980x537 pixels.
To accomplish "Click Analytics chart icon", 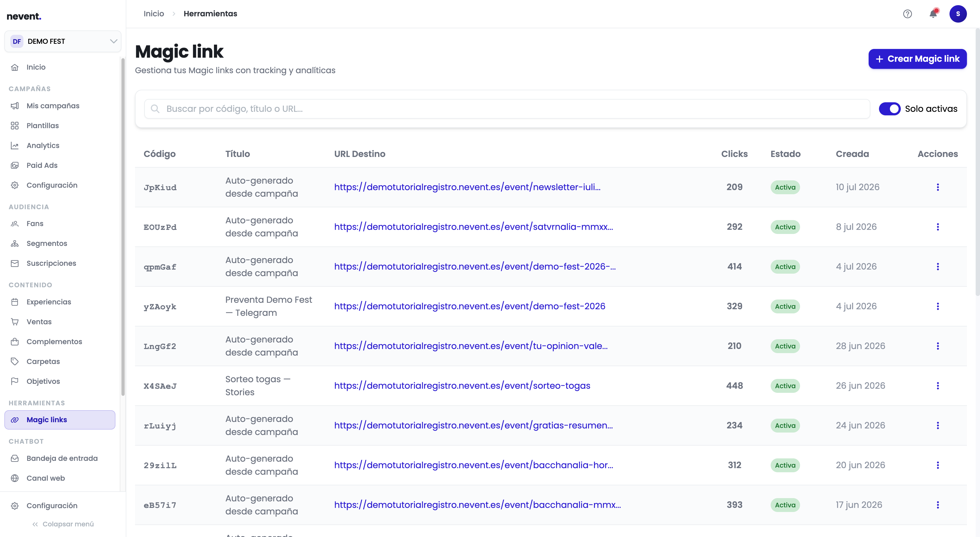I will pyautogui.click(x=15, y=146).
